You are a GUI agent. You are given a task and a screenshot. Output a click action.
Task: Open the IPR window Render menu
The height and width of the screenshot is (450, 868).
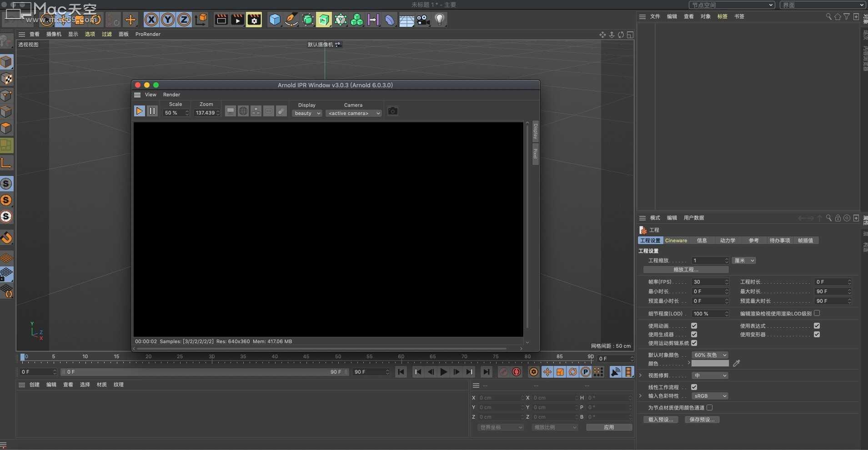[171, 95]
